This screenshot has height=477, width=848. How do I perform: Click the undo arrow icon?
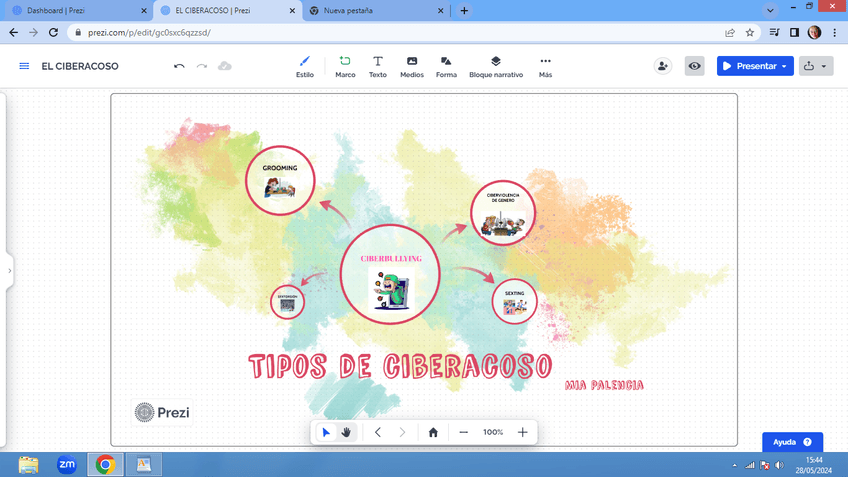tap(179, 66)
